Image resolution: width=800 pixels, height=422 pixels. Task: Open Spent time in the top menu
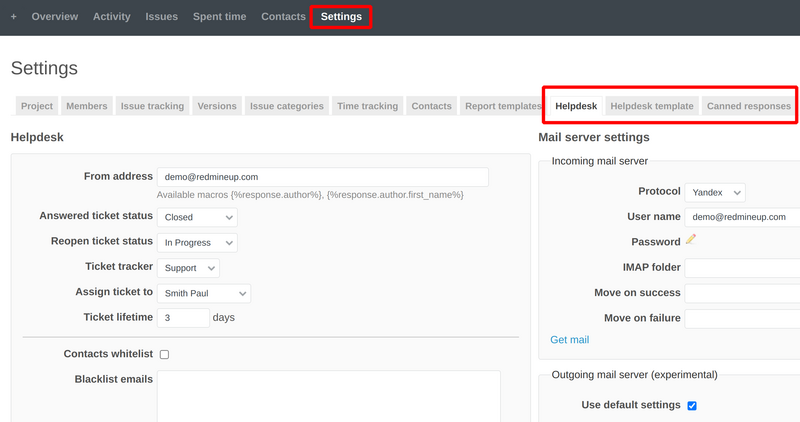coord(220,17)
